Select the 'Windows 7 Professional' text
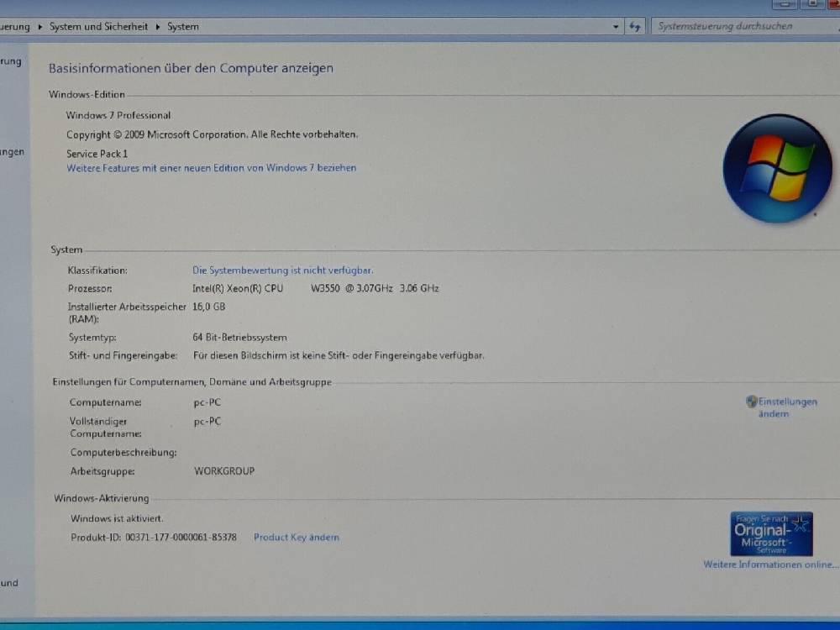 (x=118, y=115)
